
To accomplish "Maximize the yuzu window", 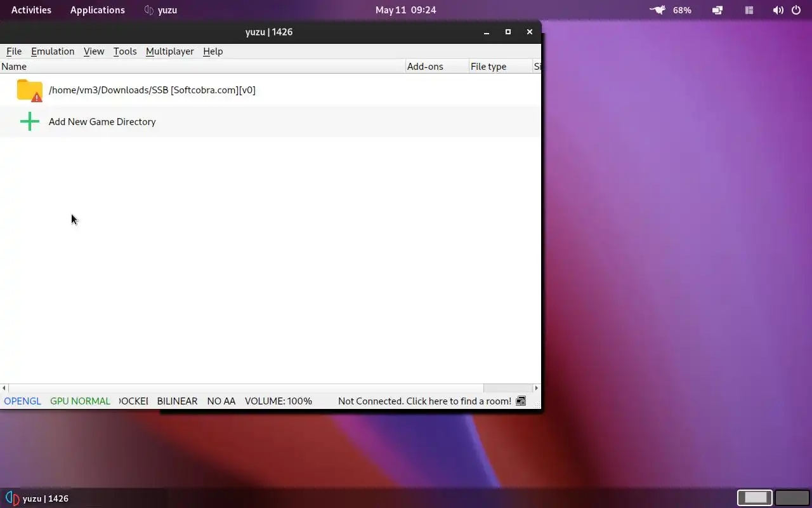I will click(508, 32).
